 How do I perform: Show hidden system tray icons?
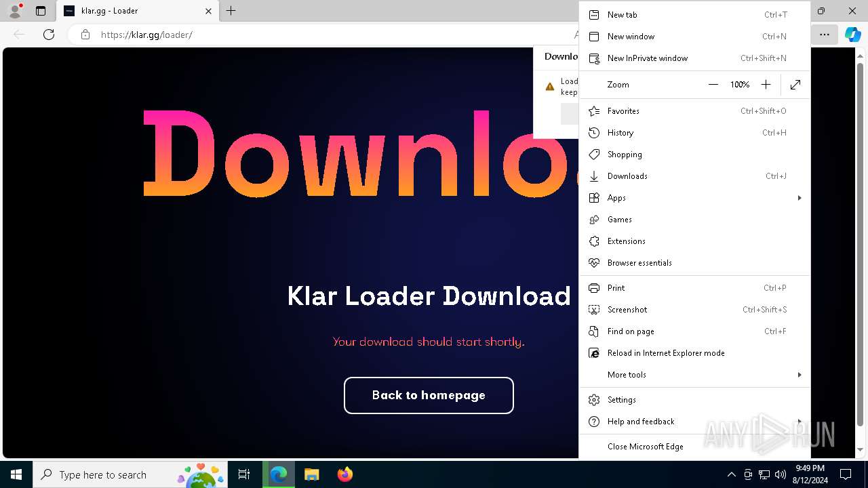(x=731, y=474)
